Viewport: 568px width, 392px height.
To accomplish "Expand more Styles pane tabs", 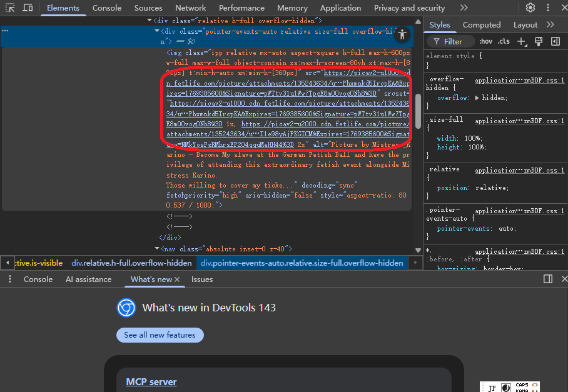I will [550, 25].
